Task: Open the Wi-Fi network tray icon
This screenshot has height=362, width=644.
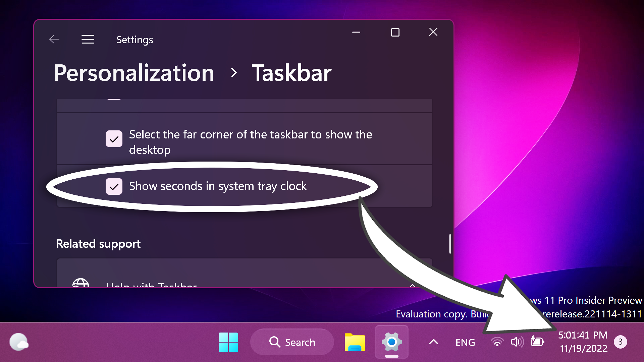Action: 497,342
